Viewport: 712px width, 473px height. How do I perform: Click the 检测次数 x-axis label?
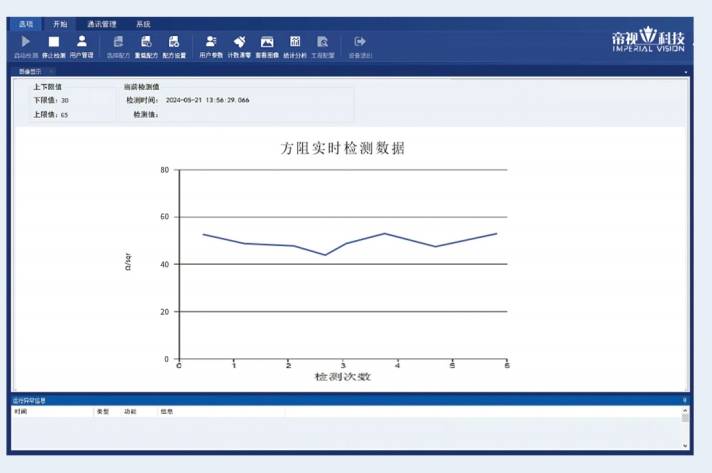[x=343, y=377]
